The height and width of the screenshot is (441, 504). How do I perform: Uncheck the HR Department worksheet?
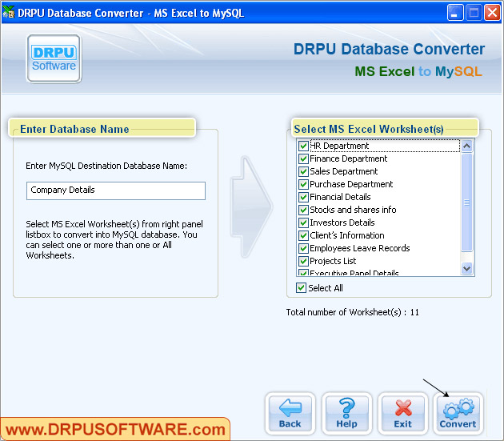click(303, 146)
